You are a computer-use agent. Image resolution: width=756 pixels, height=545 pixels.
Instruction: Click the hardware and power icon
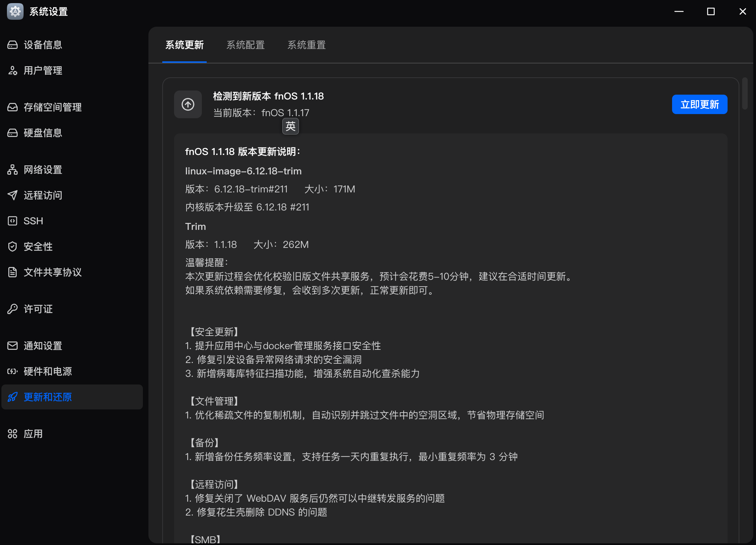tap(12, 371)
